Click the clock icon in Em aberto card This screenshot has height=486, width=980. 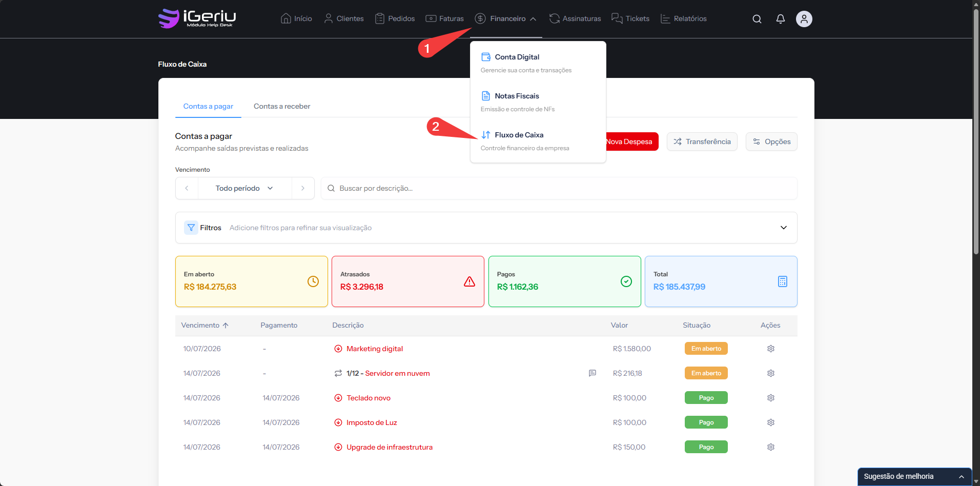tap(313, 281)
